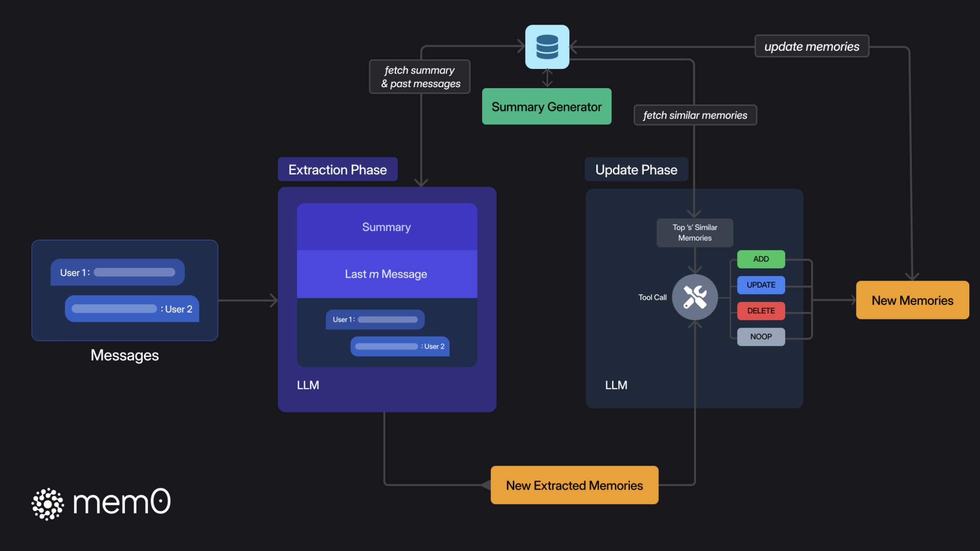This screenshot has height=551, width=980.
Task: Click the mem0 dotted circle logo icon
Action: [x=48, y=504]
